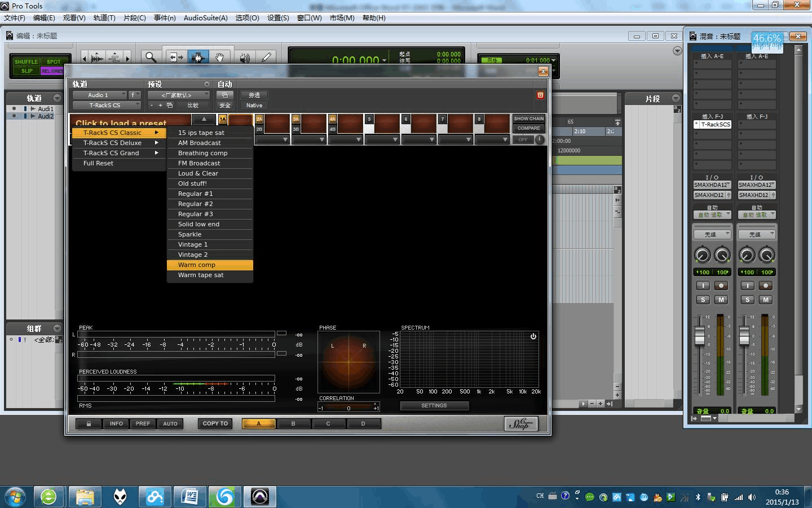
Task: Toggle plugin bypass button
Action: click(254, 95)
